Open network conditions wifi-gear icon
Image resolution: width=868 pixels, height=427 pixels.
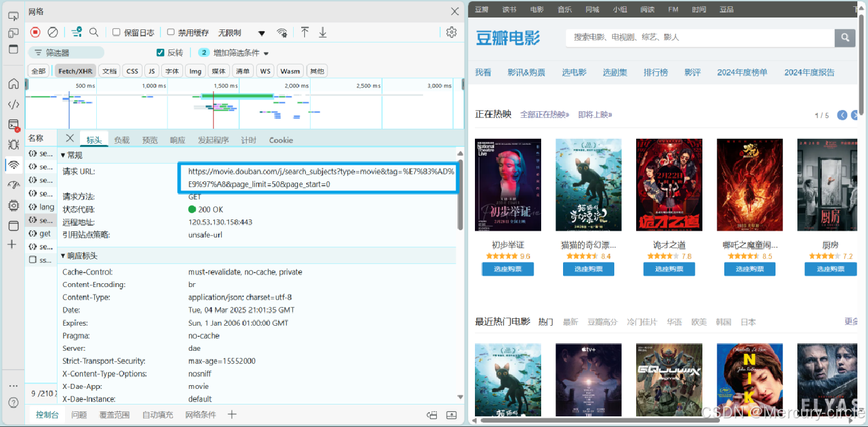282,33
